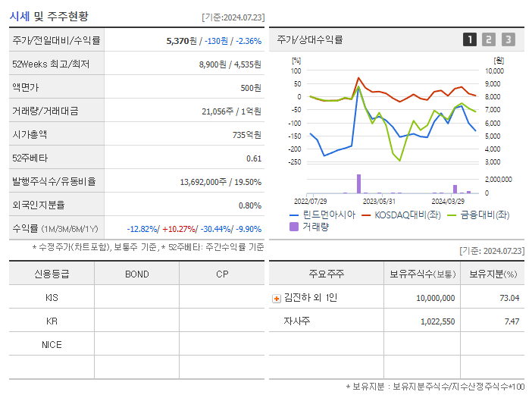Click the 발행주식수/유동비율 row label
The height and width of the screenshot is (398, 532).
54,181
